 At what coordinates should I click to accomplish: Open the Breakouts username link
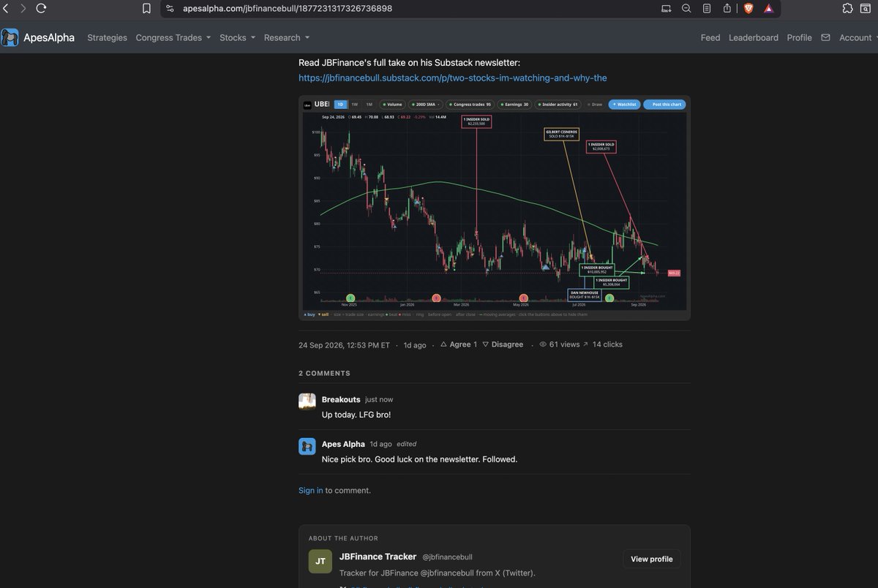click(x=341, y=399)
